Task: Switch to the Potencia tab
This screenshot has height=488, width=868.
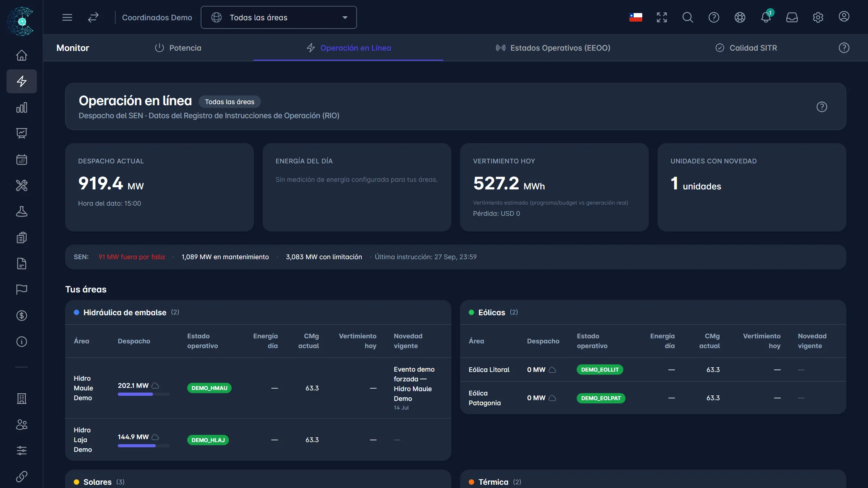Action: 178,48
